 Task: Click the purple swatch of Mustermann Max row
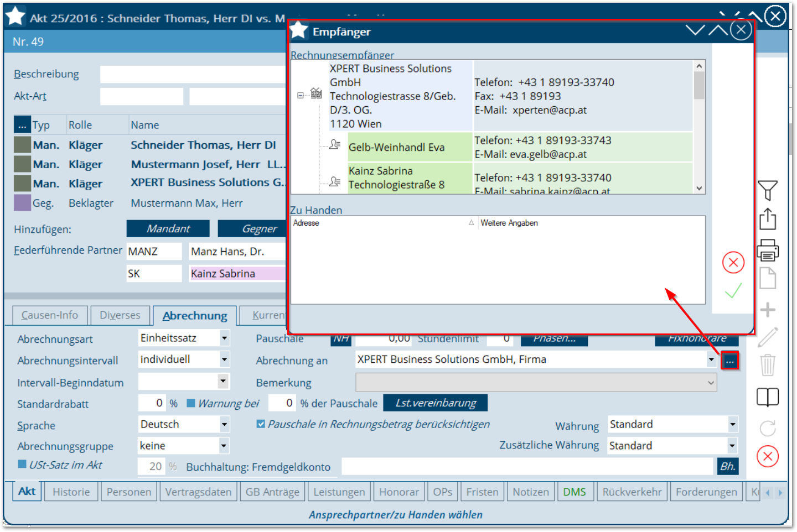point(22,203)
